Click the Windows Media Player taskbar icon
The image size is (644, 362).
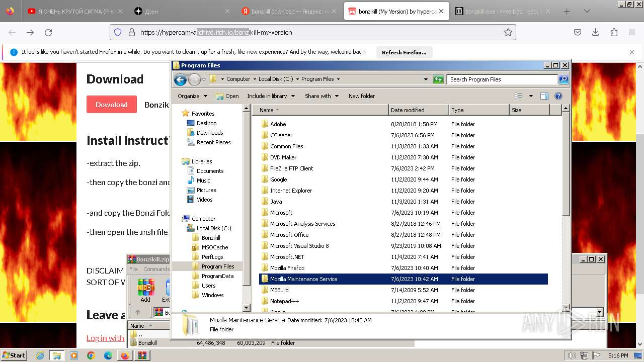(74, 355)
